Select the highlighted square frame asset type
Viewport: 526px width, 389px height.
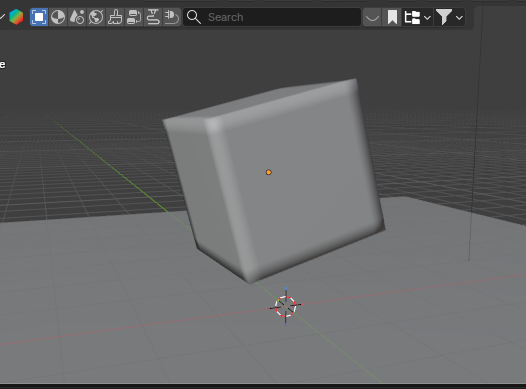(39, 17)
